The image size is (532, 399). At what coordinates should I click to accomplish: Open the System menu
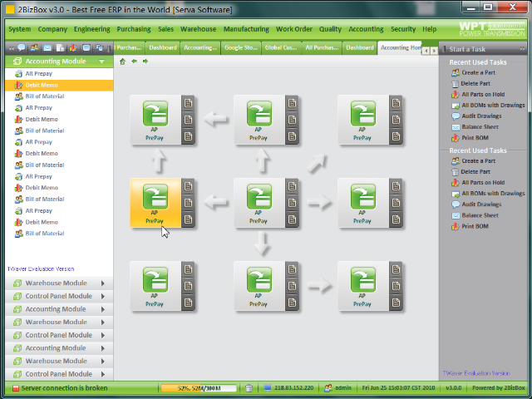(x=20, y=29)
